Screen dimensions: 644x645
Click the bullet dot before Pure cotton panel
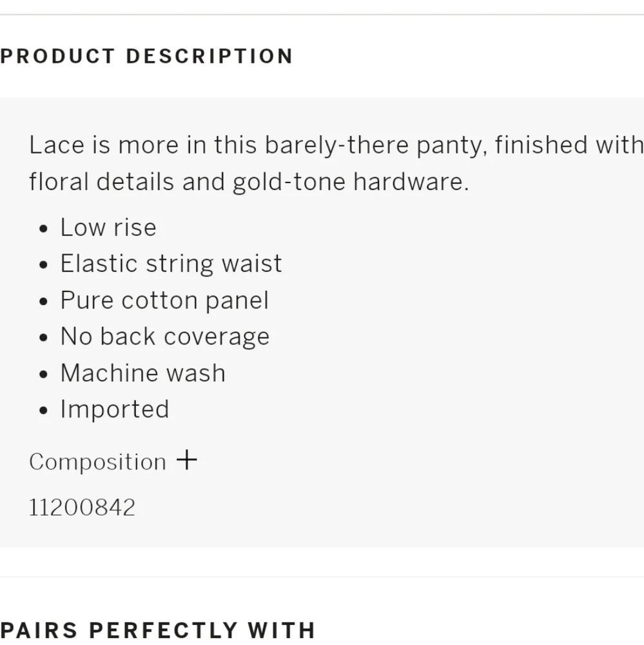[43, 302]
